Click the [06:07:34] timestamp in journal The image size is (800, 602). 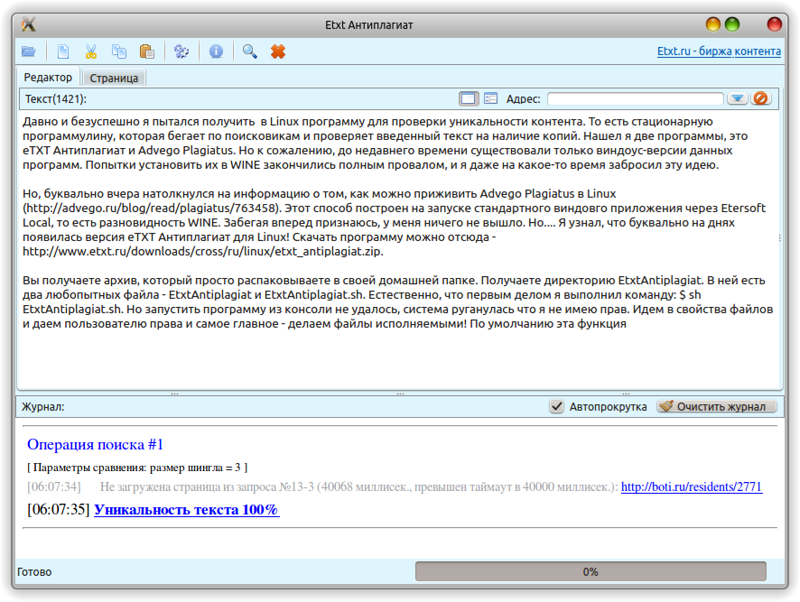[54, 487]
